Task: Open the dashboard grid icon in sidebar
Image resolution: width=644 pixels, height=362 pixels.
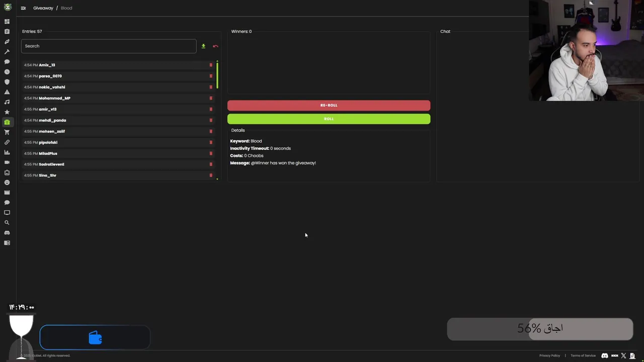Action: pos(7,22)
